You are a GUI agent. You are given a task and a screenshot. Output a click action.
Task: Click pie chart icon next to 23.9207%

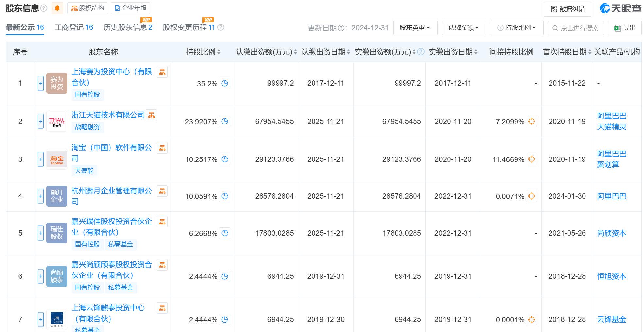(x=225, y=121)
